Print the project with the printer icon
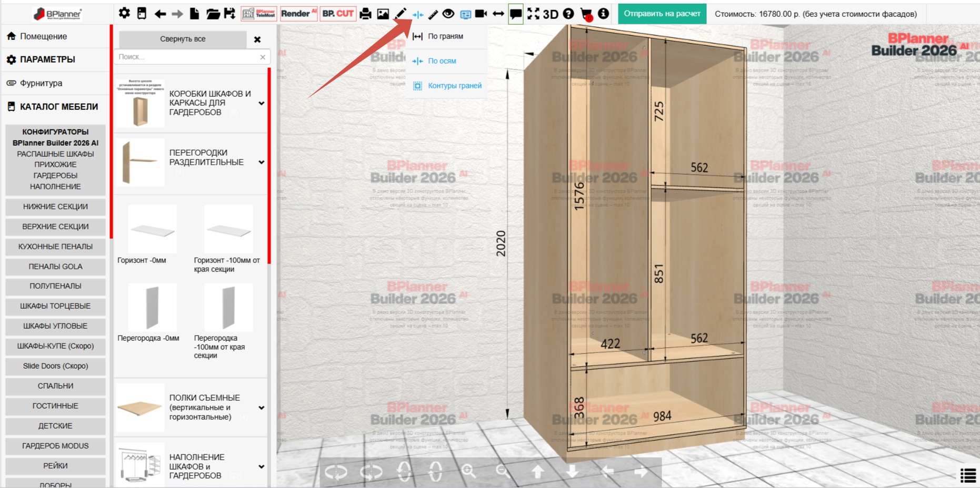 pyautogui.click(x=365, y=14)
